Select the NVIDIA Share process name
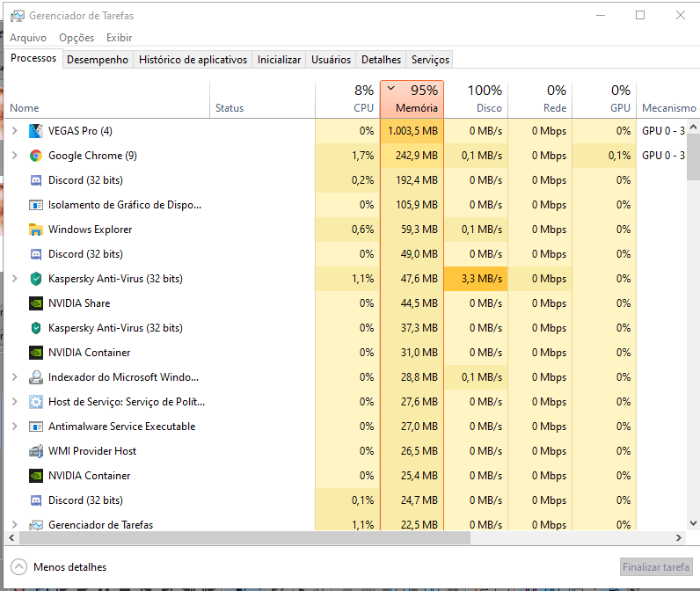700x591 pixels. pyautogui.click(x=79, y=303)
